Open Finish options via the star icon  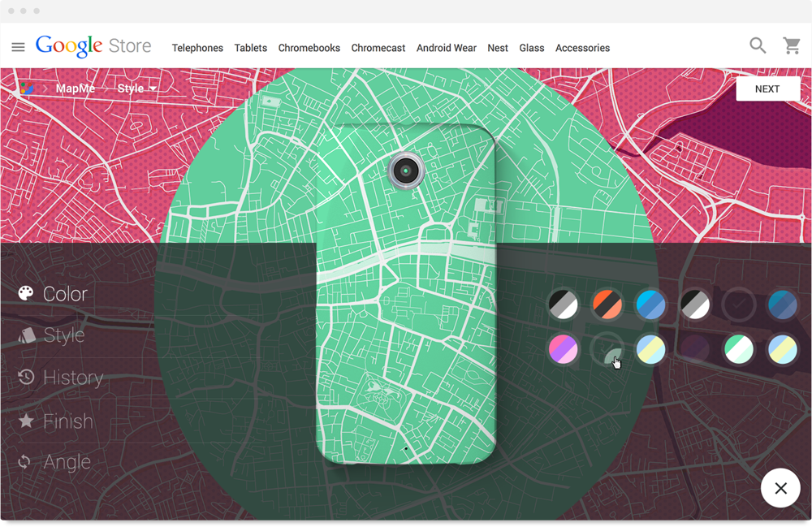(24, 421)
